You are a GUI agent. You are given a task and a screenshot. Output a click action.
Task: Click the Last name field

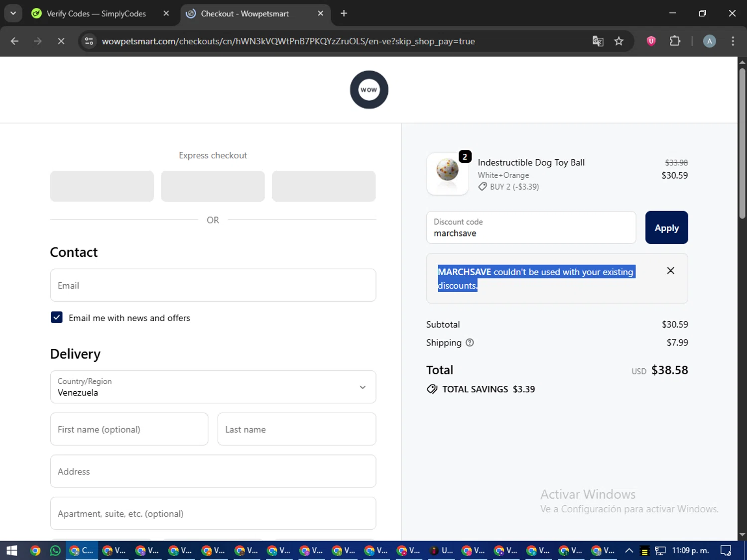pyautogui.click(x=297, y=429)
